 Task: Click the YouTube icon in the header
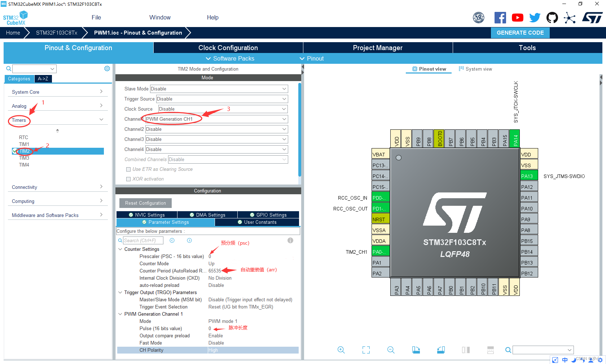coord(517,17)
